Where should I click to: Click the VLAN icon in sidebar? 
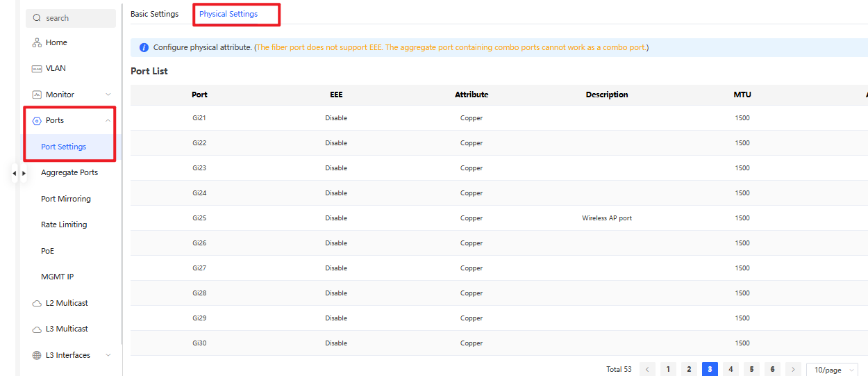(37, 69)
